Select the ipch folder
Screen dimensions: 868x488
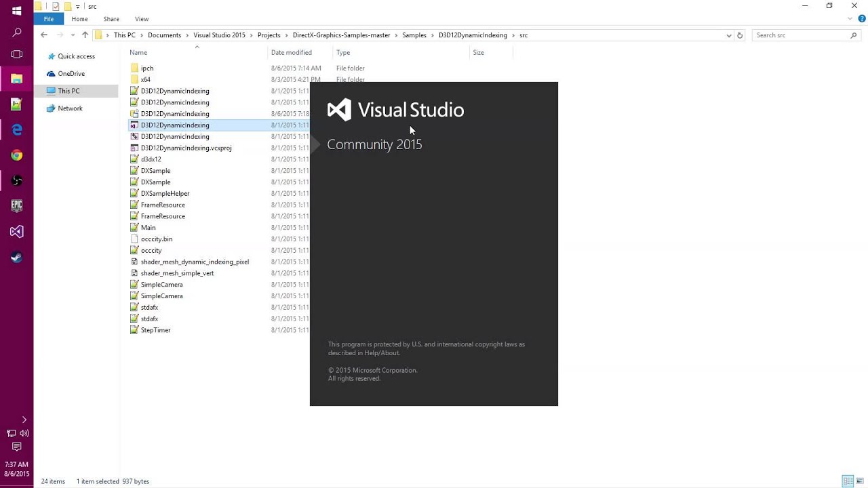(147, 68)
